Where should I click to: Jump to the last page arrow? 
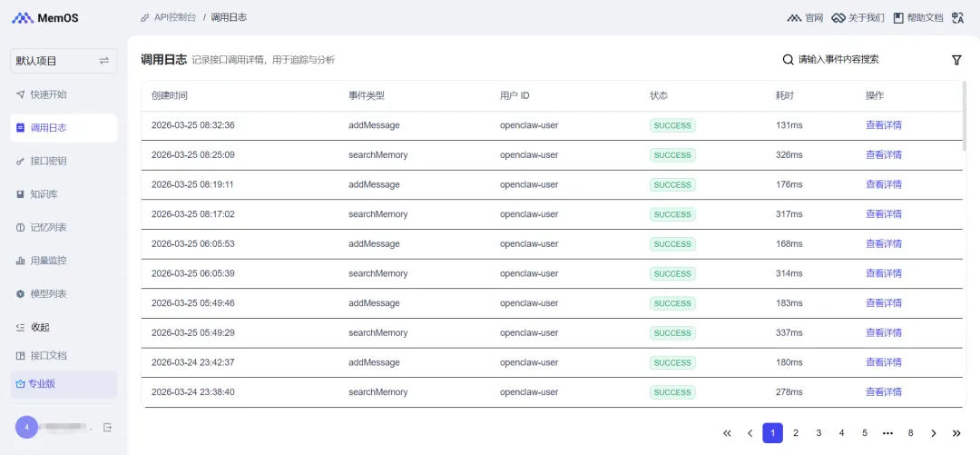click(x=956, y=433)
